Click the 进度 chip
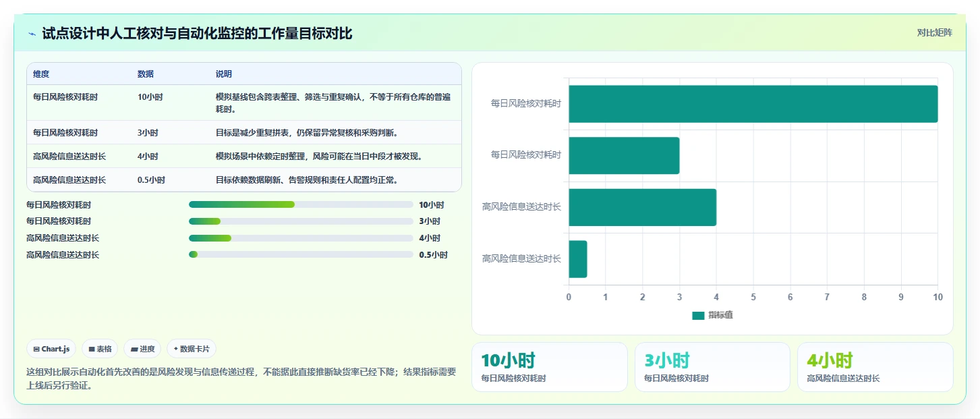The width and height of the screenshot is (980, 419). (142, 349)
